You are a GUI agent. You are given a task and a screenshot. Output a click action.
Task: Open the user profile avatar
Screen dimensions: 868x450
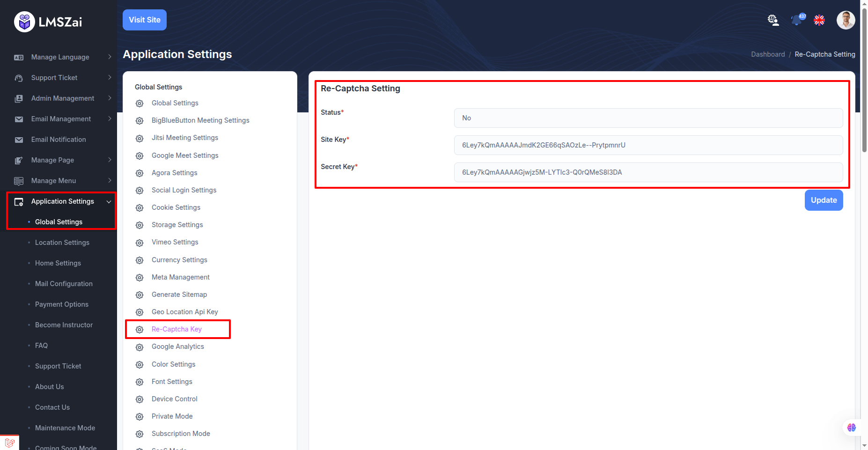click(x=846, y=20)
